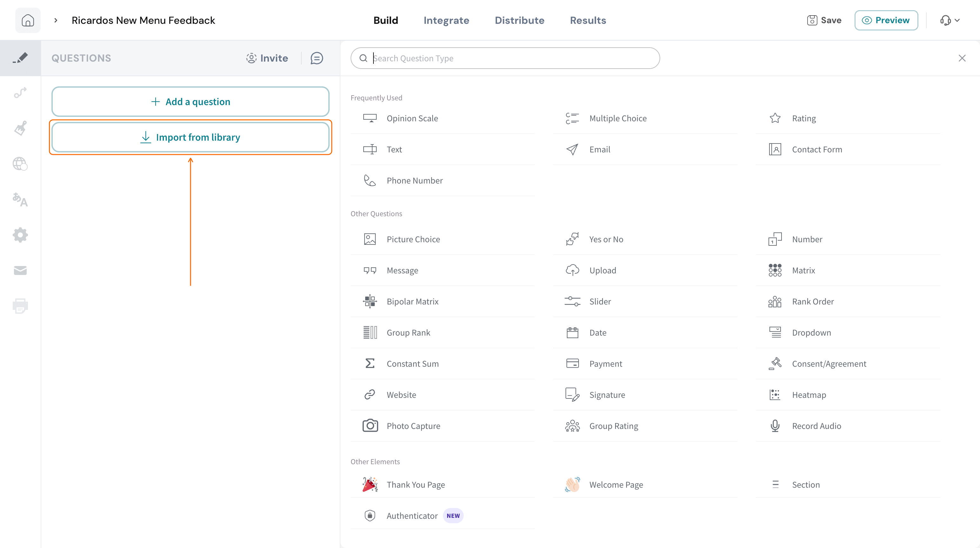Add a Matrix question
980x548 pixels.
point(848,271)
